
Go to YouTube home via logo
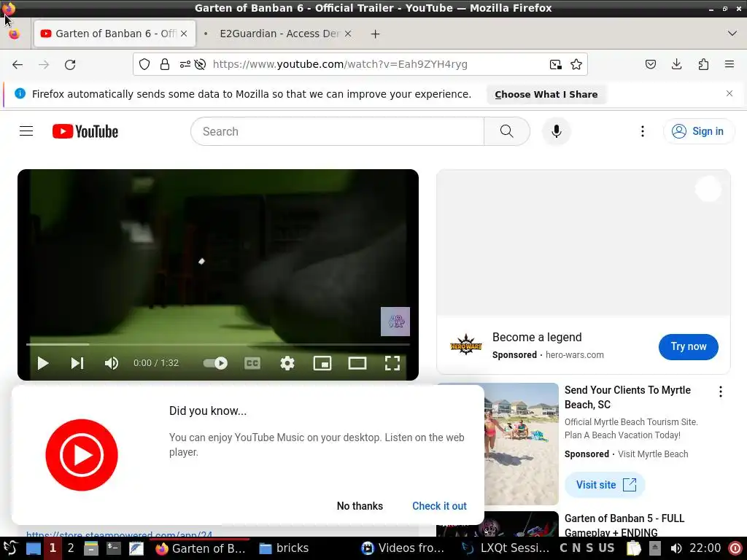pyautogui.click(x=85, y=131)
